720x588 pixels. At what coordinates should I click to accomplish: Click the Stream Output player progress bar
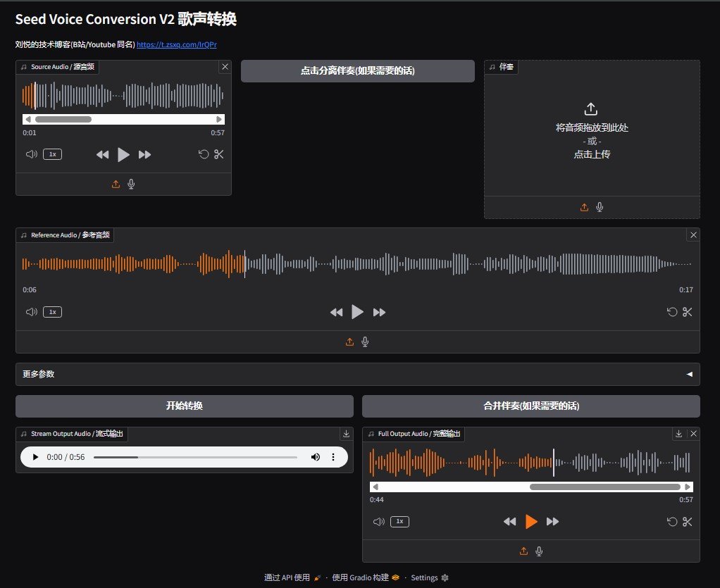pyautogui.click(x=195, y=457)
